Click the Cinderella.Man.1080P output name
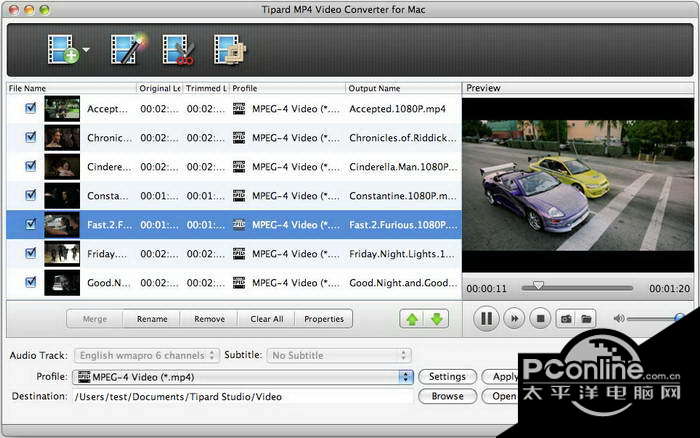The height and width of the screenshot is (438, 700). click(403, 167)
